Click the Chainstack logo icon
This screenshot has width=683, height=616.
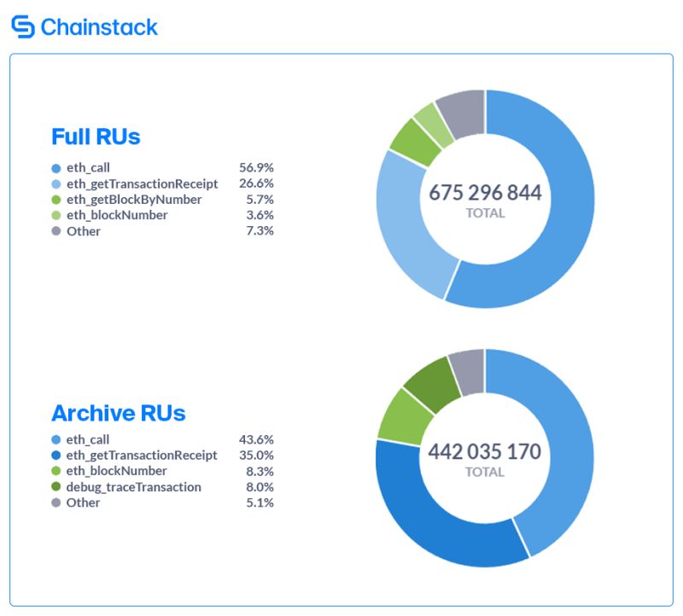point(23,26)
